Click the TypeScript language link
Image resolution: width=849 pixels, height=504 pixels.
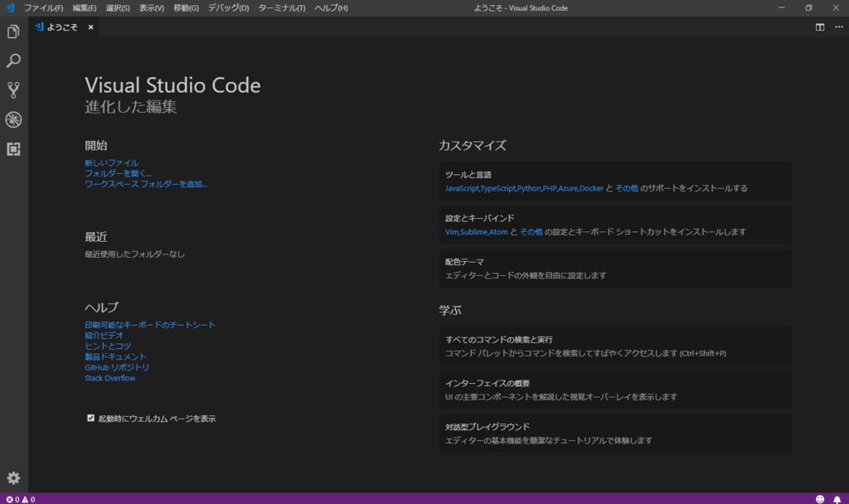coord(497,188)
